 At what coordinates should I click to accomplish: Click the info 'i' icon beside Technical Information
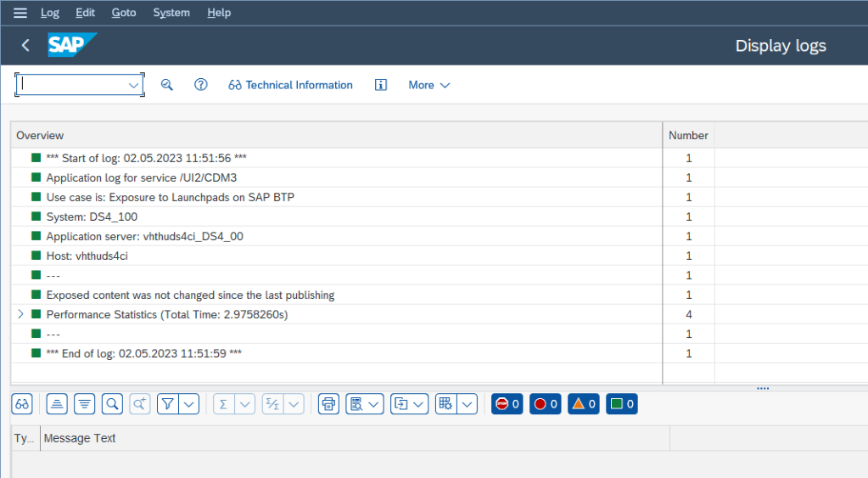381,85
